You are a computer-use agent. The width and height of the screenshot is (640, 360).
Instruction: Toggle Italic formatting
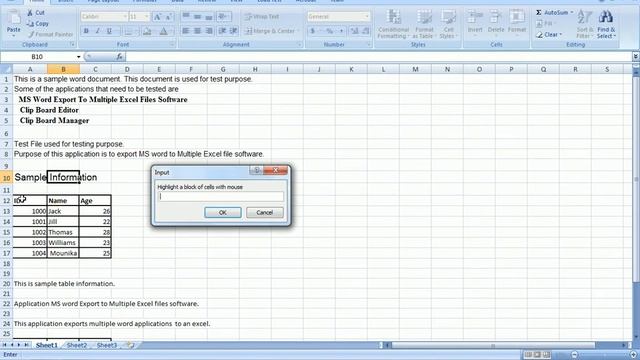click(x=98, y=31)
